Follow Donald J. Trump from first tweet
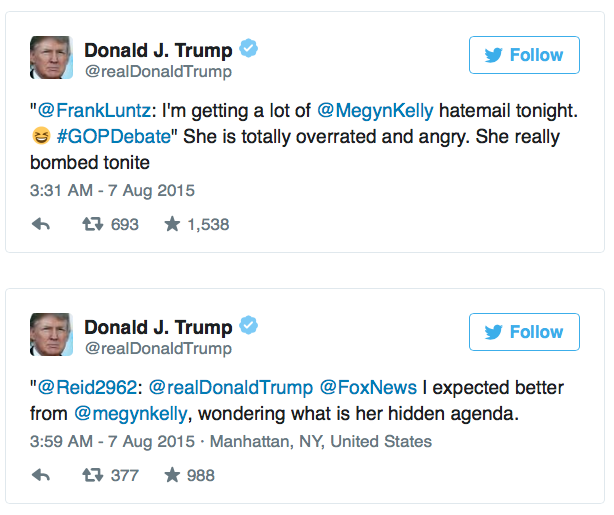 coord(523,55)
